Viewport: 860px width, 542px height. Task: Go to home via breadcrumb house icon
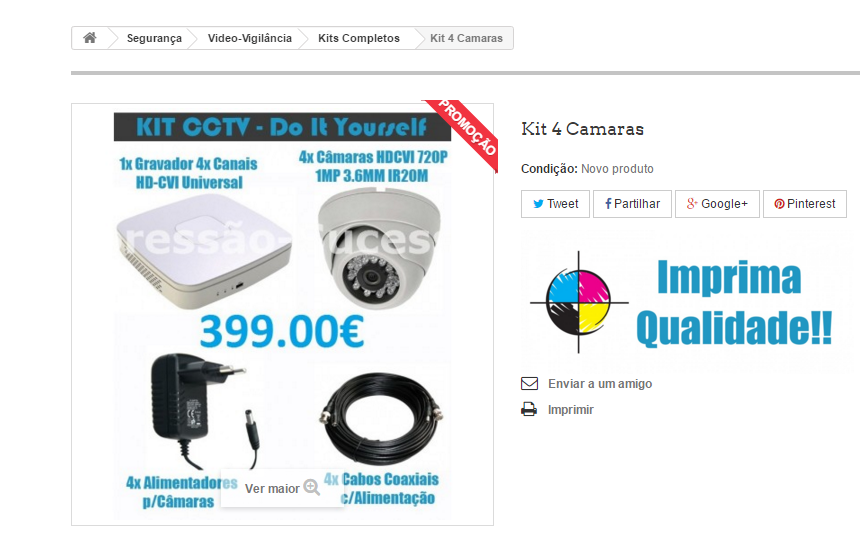[90, 38]
